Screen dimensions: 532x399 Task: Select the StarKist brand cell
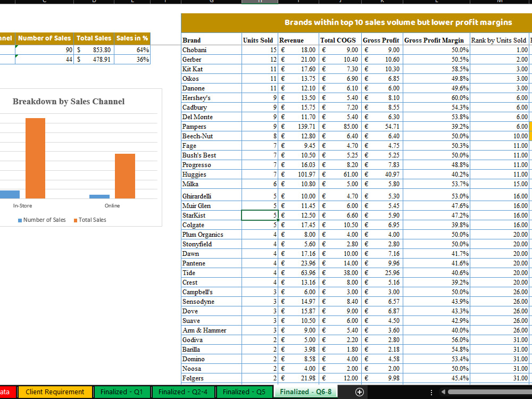[x=211, y=215]
